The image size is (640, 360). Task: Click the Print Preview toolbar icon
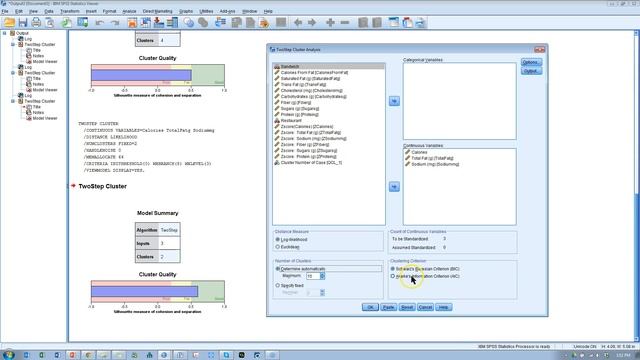(50, 22)
